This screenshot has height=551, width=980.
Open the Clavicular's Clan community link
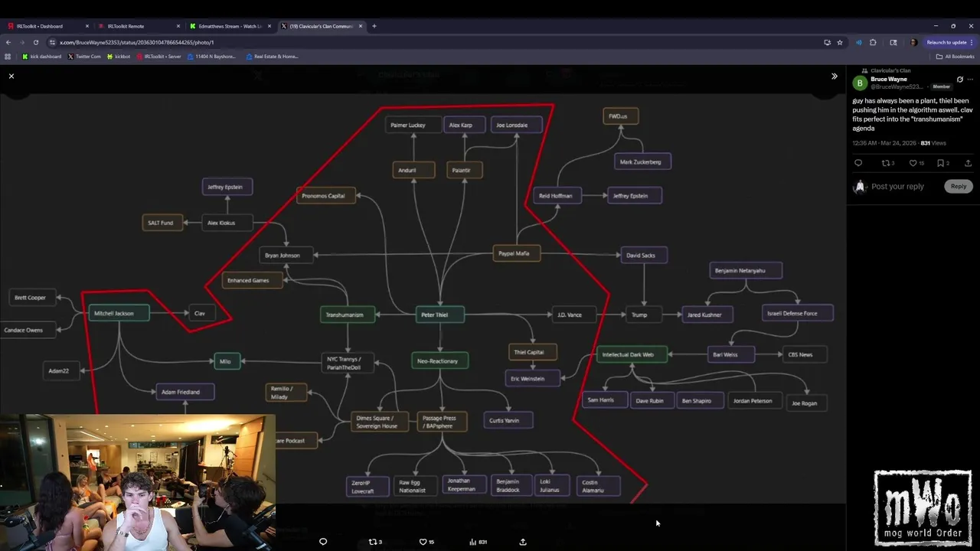coord(890,70)
